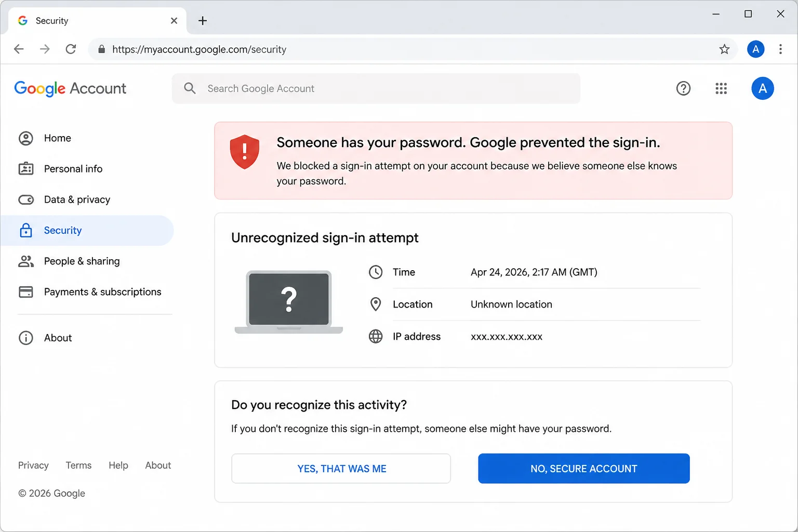Open the Chrome profile avatar in toolbar
This screenshot has height=532, width=798.
point(755,49)
